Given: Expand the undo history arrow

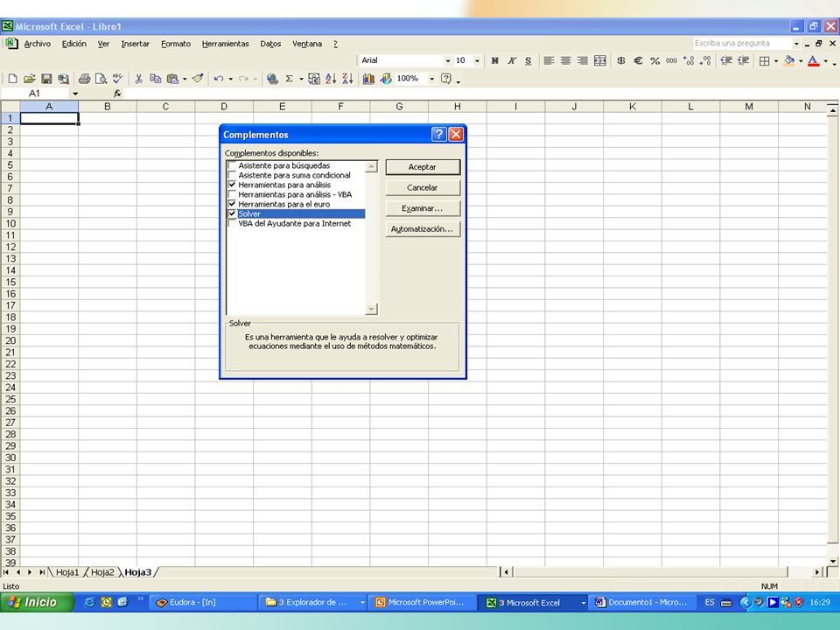Looking at the screenshot, I should (231, 79).
